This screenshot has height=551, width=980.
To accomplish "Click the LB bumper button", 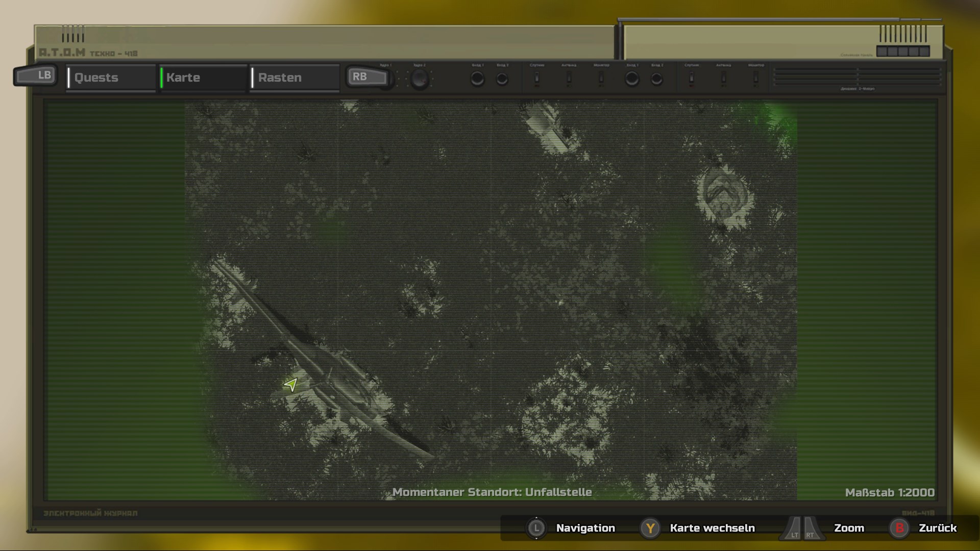I will click(x=36, y=76).
